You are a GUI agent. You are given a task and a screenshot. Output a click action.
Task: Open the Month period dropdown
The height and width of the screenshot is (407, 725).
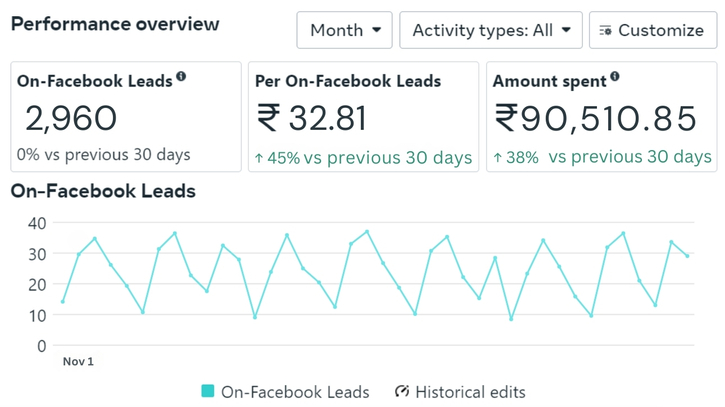click(344, 30)
